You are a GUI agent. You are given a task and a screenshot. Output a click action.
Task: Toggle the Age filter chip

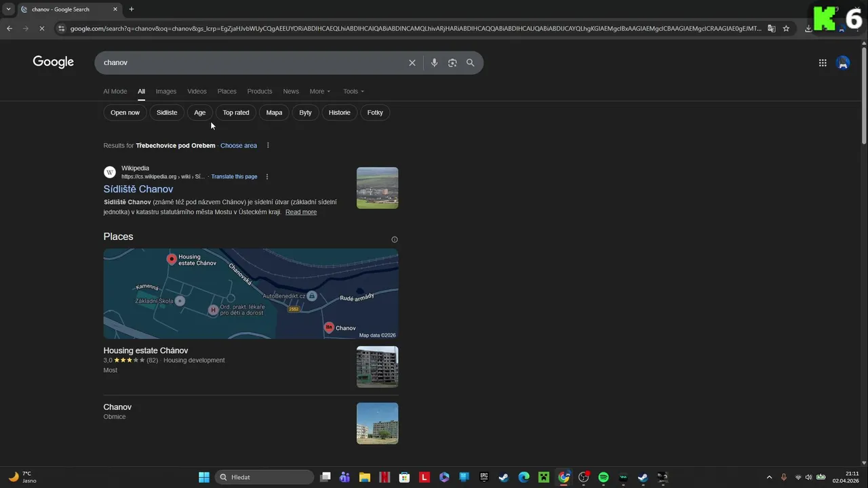[x=200, y=113]
